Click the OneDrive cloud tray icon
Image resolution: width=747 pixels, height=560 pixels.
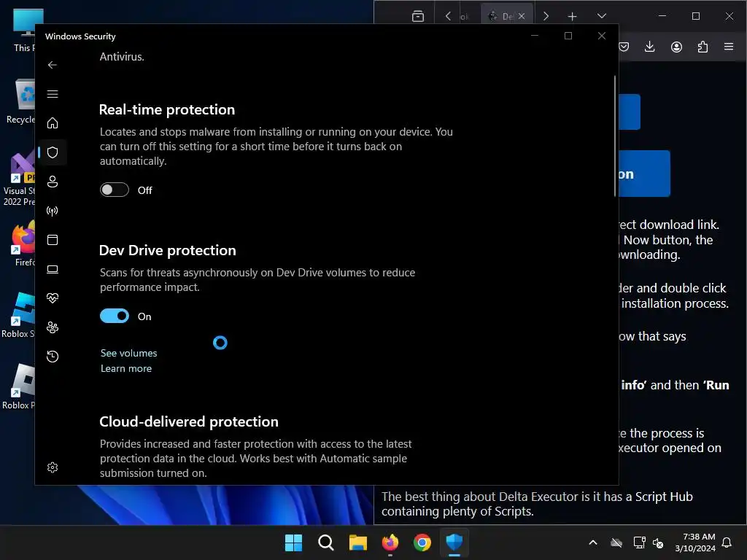coord(616,542)
